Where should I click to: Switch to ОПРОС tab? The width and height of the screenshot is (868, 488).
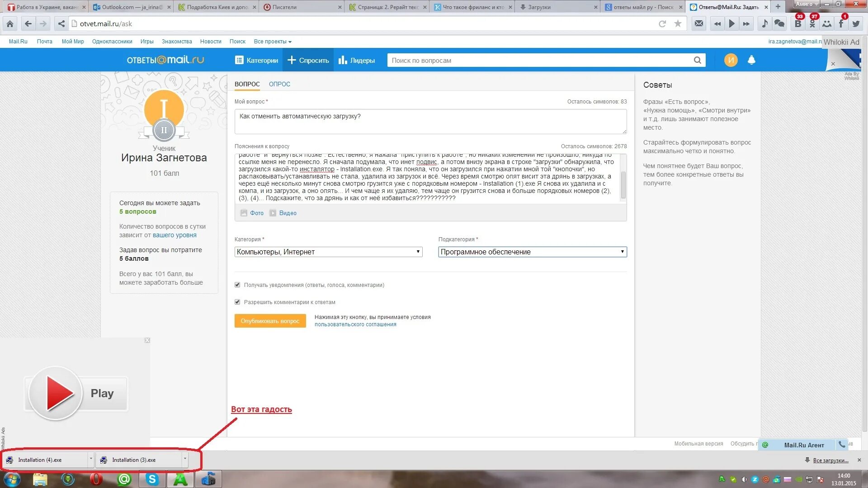(x=279, y=84)
